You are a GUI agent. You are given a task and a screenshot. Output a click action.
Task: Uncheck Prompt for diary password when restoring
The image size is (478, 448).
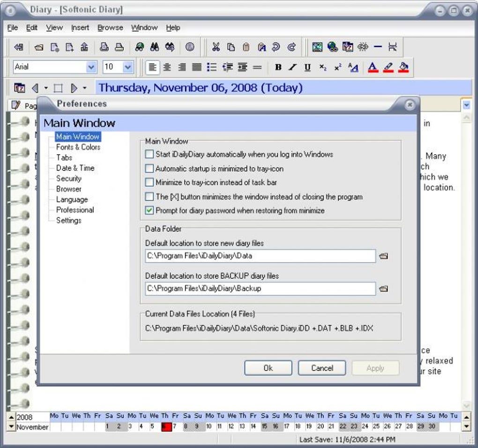pos(149,210)
